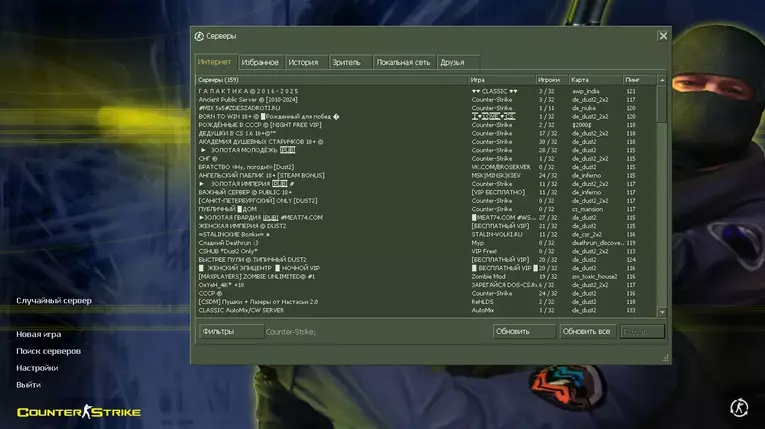Select Сладкий Deathrun :3 server
Image resolution: width=765 pixels, height=429 pixels.
426,243
